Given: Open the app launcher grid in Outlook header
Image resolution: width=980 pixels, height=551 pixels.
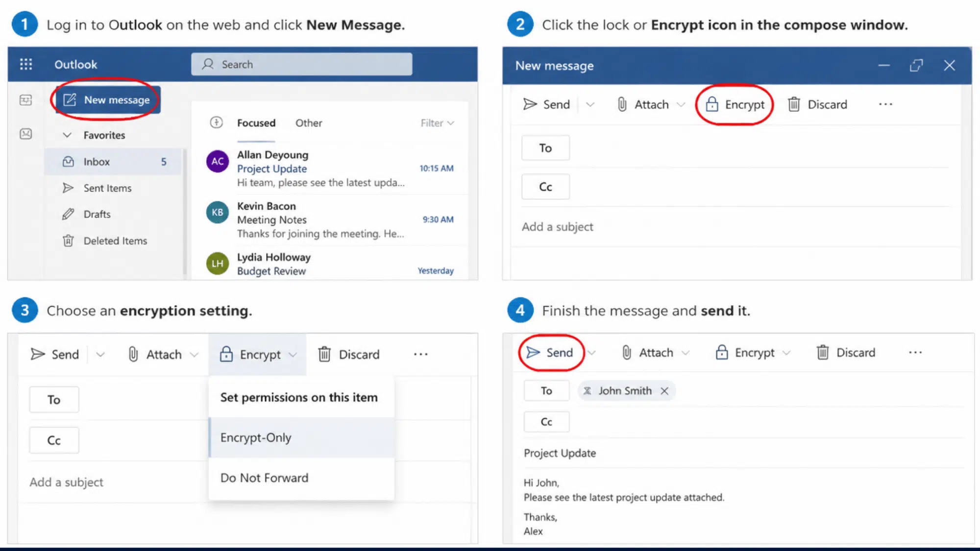Looking at the screenshot, I should pyautogui.click(x=26, y=64).
